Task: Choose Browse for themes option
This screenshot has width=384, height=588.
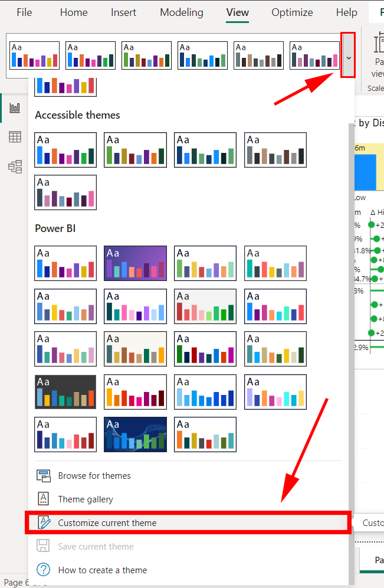Action: tap(94, 476)
